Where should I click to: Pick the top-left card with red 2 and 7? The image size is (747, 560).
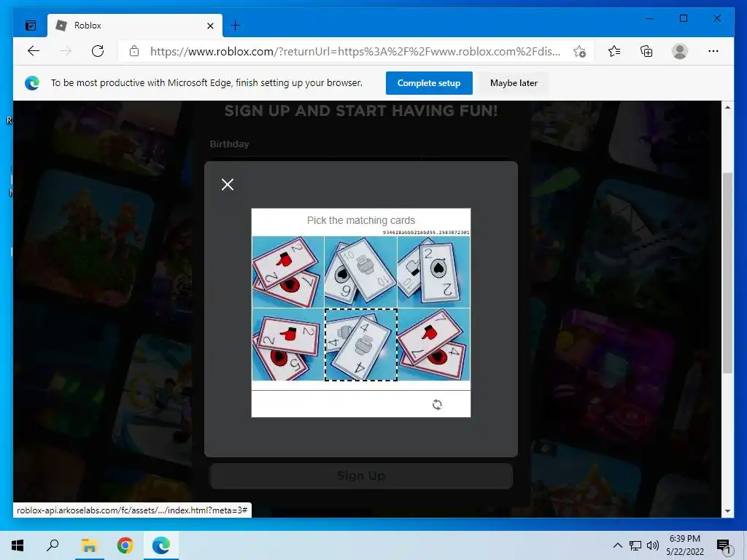pyautogui.click(x=287, y=272)
